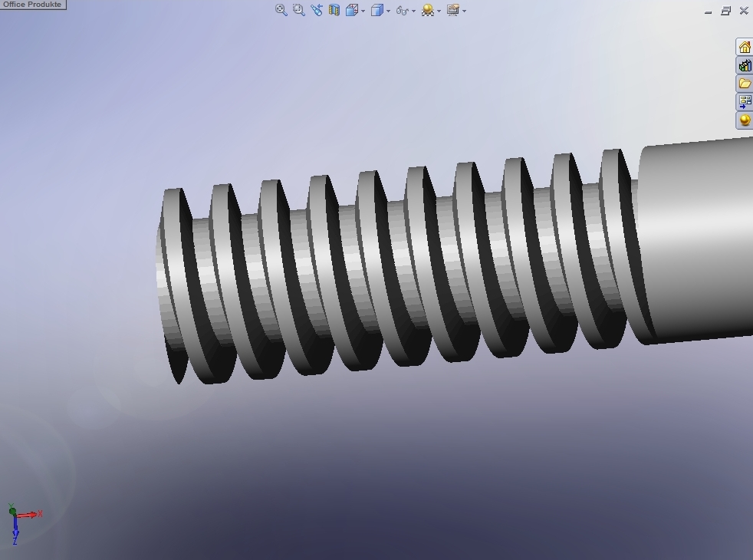The image size is (753, 560).
Task: Activate the Zoom to Area tool
Action: coord(299,10)
